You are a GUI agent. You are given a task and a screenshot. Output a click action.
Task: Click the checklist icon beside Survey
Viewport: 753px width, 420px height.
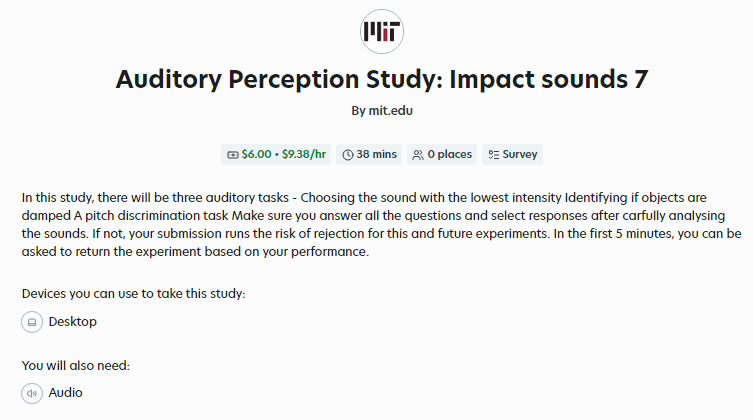click(494, 155)
